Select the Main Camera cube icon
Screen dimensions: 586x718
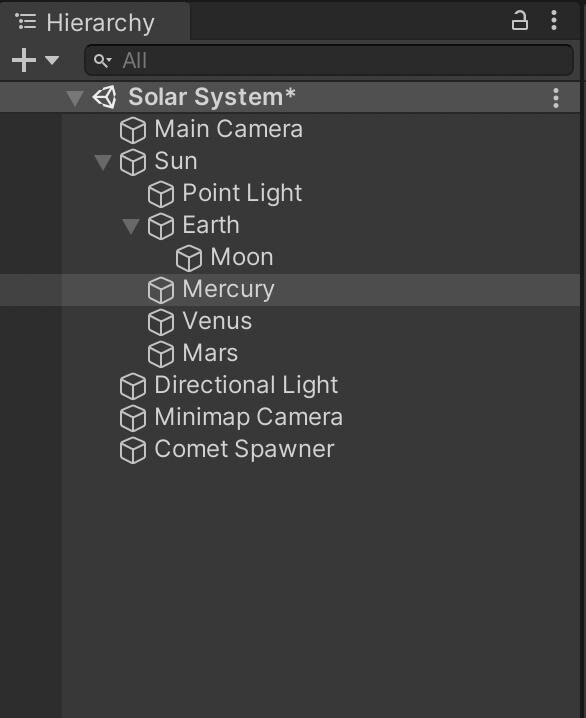tap(133, 130)
